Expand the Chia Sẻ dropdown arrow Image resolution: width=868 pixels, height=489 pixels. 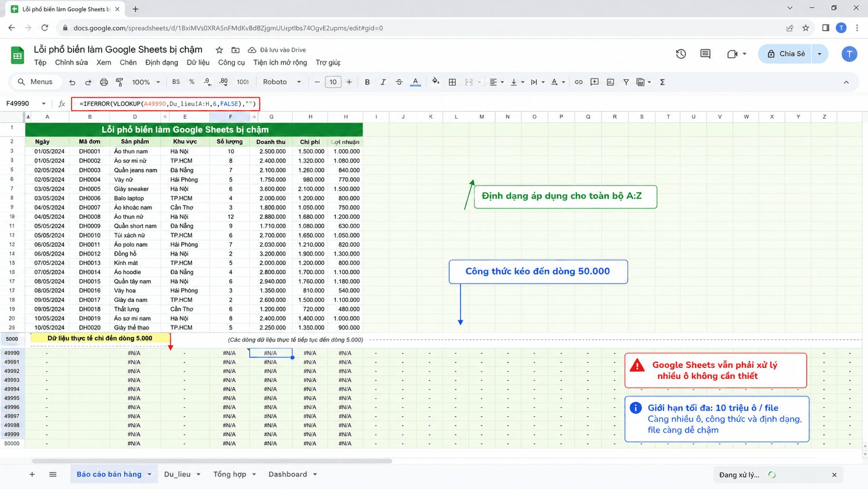820,54
